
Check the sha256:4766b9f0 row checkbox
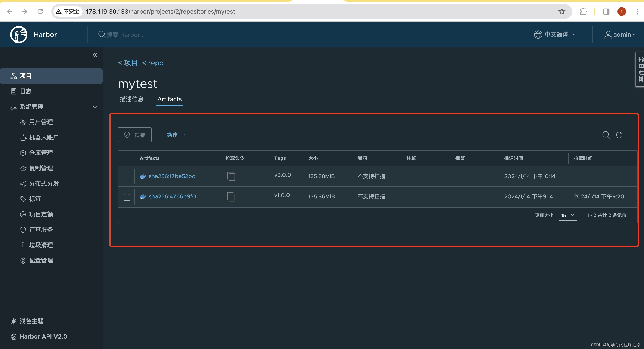pyautogui.click(x=127, y=197)
